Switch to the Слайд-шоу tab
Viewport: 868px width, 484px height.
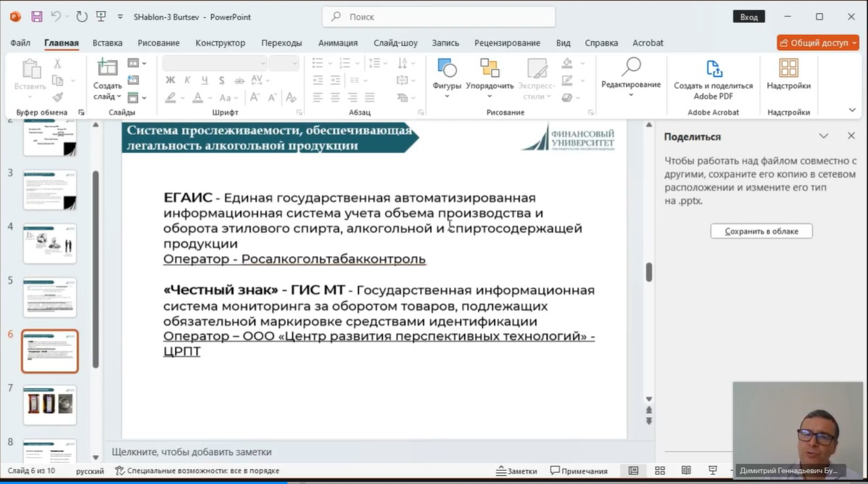point(395,43)
